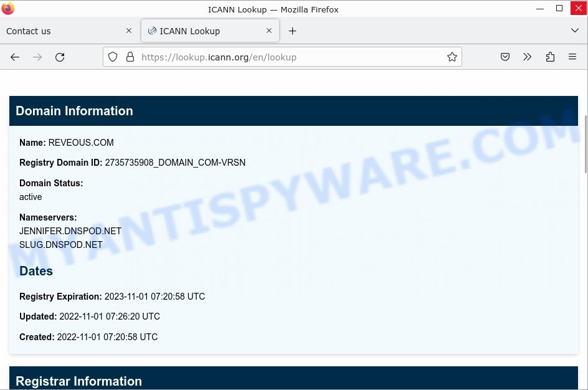Open the Extensions puzzle icon
Image resolution: width=588 pixels, height=390 pixels.
550,57
